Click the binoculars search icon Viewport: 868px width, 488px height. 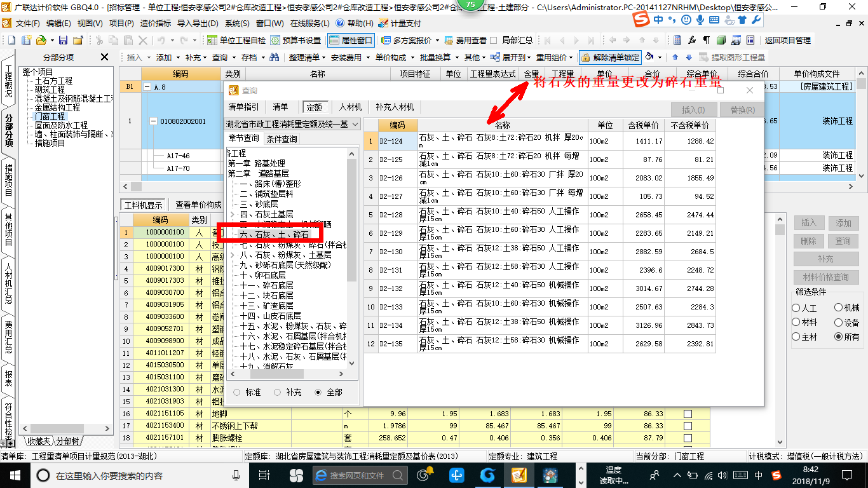point(275,57)
